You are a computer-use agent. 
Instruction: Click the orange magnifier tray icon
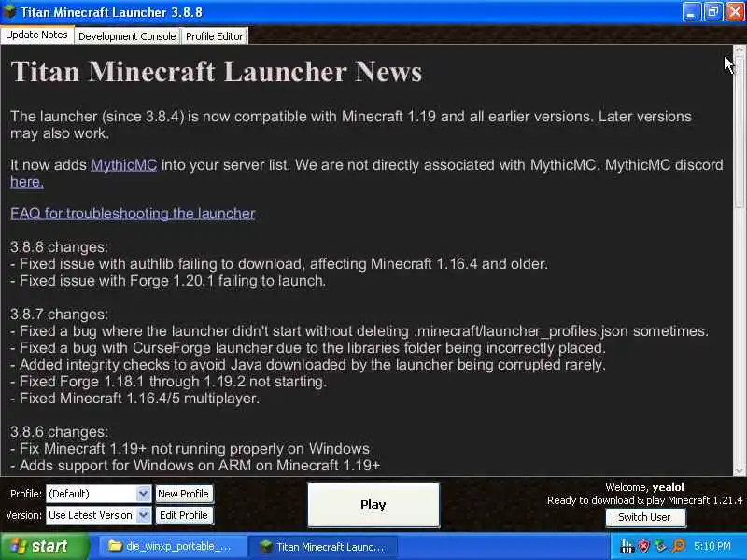click(678, 546)
